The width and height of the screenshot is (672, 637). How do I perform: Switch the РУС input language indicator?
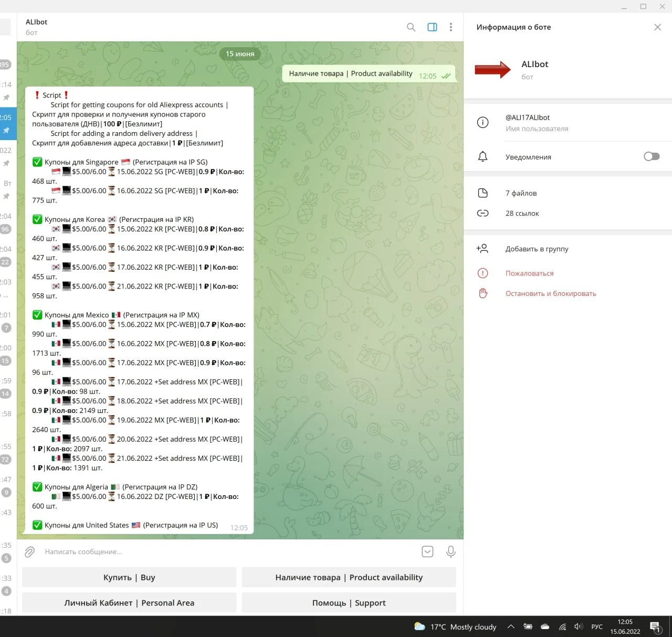597,627
